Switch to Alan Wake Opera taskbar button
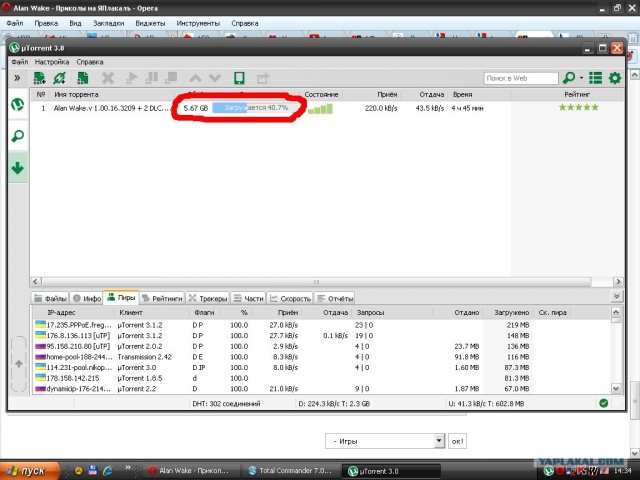The height and width of the screenshot is (480, 640). (190, 471)
